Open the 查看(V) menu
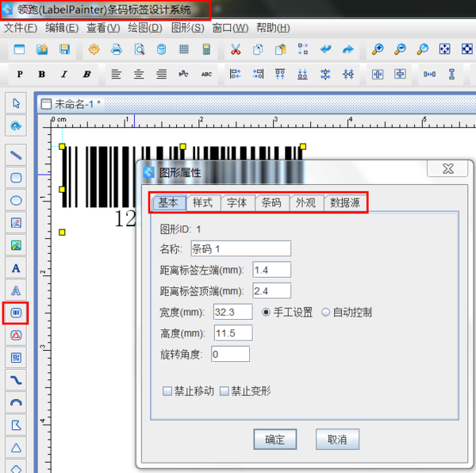The width and height of the screenshot is (476, 473). (x=103, y=28)
